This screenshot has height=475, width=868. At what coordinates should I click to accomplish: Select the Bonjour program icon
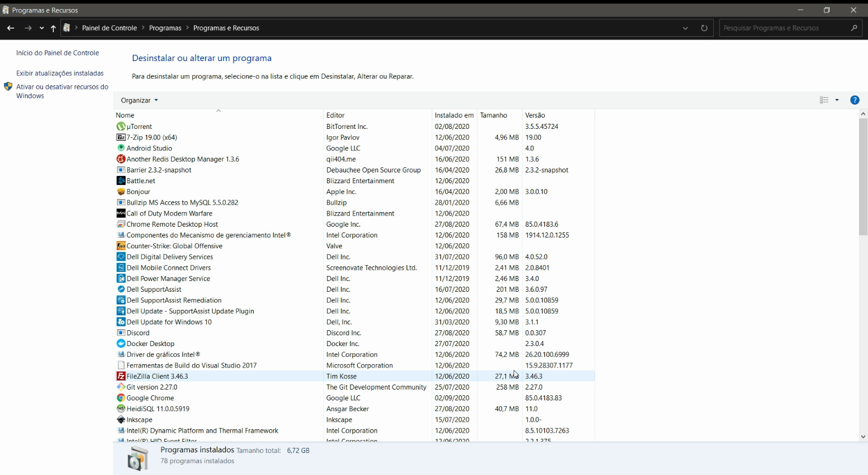pyautogui.click(x=120, y=192)
